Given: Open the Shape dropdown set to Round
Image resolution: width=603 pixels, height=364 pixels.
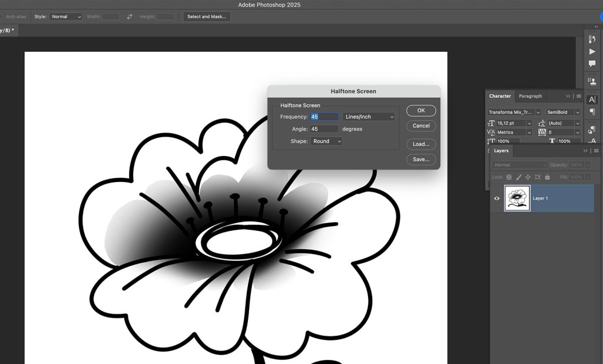Looking at the screenshot, I should [326, 141].
